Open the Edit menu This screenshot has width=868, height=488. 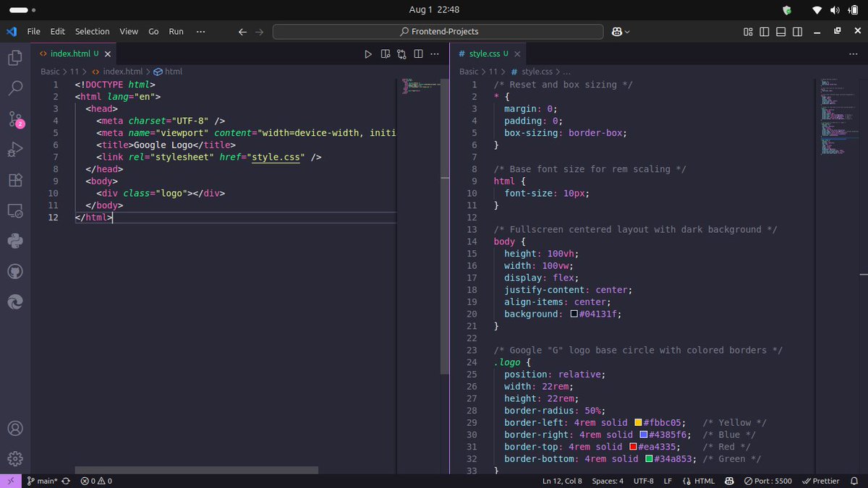point(58,32)
